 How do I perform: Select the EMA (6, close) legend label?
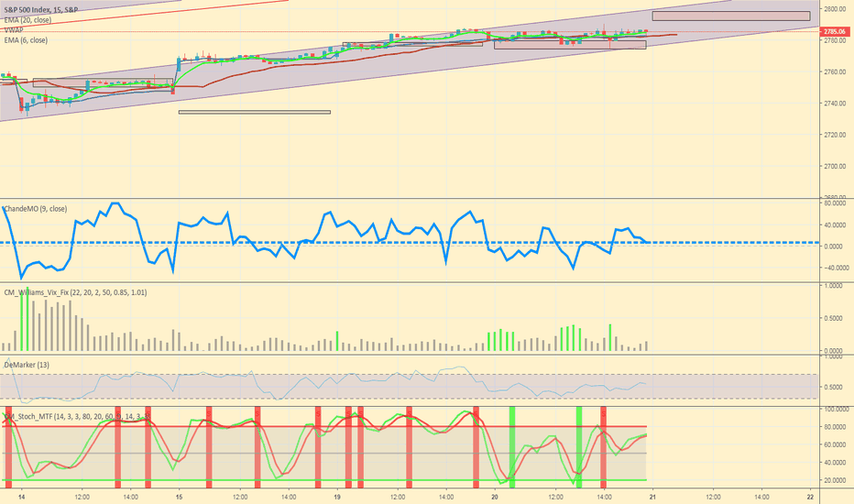click(26, 39)
